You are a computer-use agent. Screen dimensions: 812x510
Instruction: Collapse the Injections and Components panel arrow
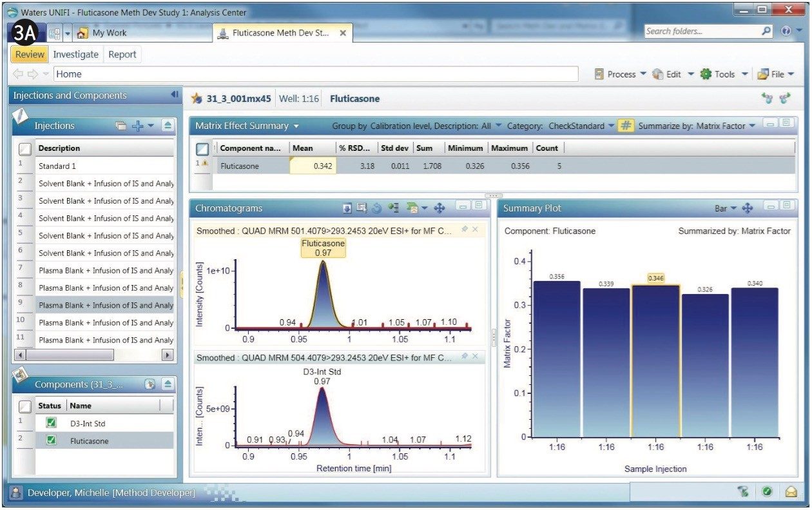174,95
